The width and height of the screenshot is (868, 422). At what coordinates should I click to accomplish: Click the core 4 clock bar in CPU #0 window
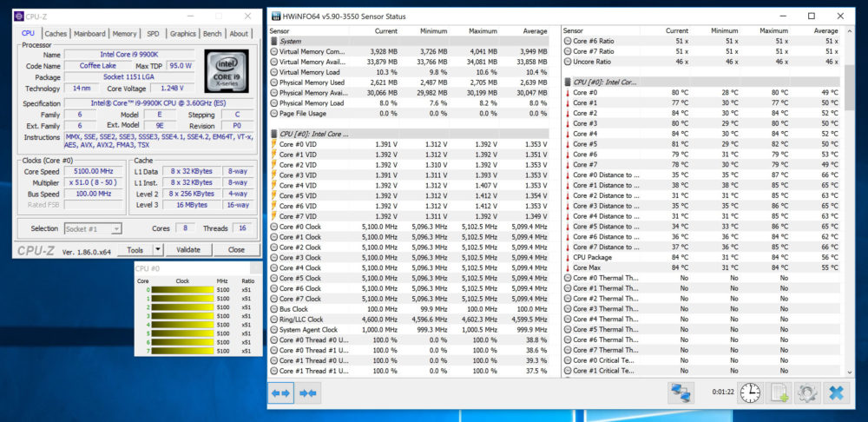click(x=182, y=325)
